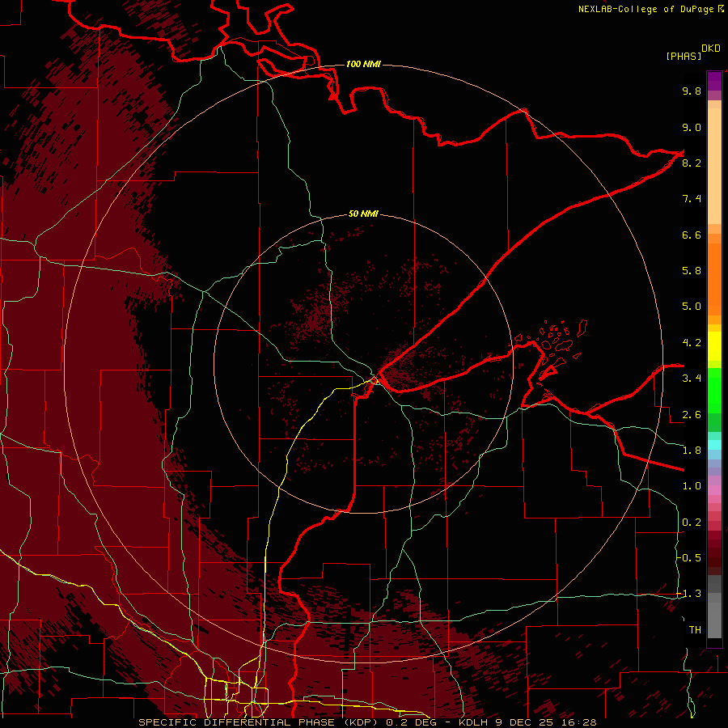
Task: Pick the pink color bar segment
Action: [714, 490]
